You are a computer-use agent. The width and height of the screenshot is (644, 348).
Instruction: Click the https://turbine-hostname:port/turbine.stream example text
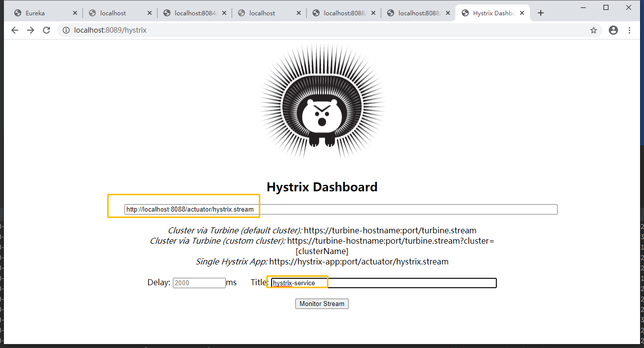click(390, 230)
